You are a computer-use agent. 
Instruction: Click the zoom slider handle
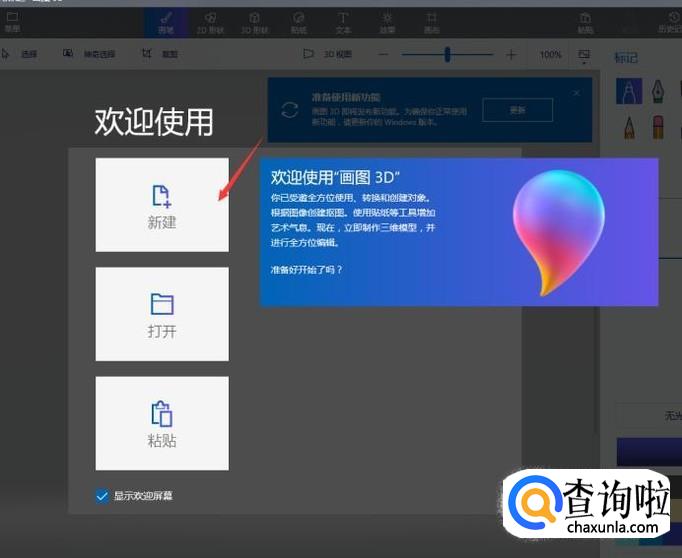[x=447, y=54]
